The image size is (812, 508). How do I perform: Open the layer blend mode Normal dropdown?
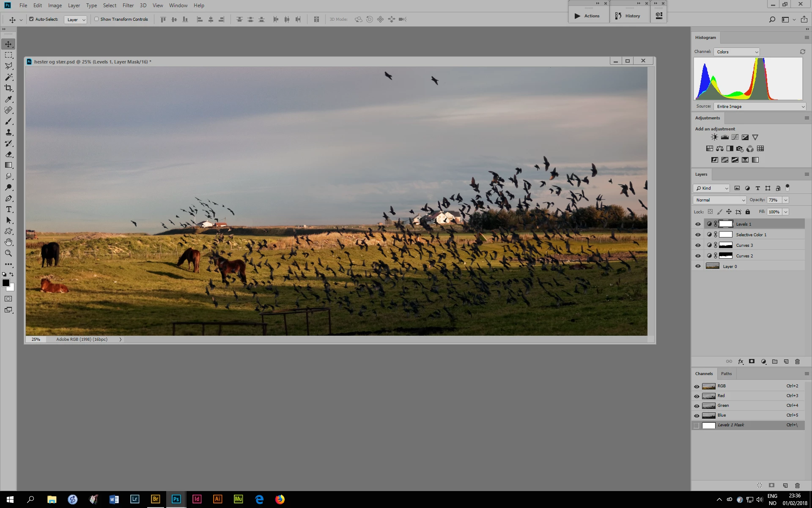[719, 200]
